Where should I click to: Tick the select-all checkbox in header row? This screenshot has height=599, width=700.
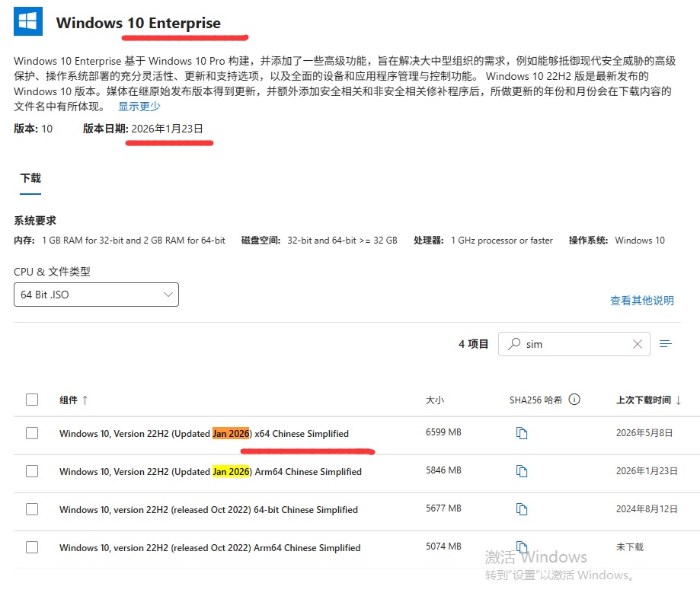32,400
